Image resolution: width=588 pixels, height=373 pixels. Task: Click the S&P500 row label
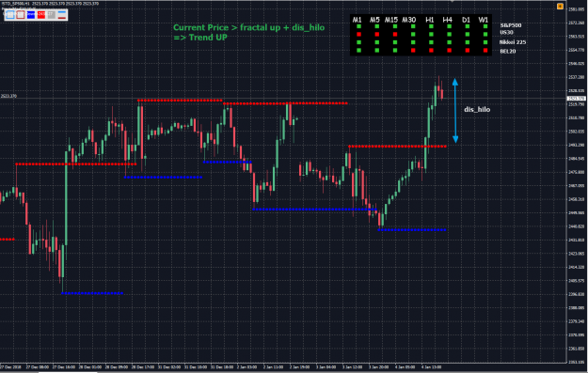coord(511,25)
